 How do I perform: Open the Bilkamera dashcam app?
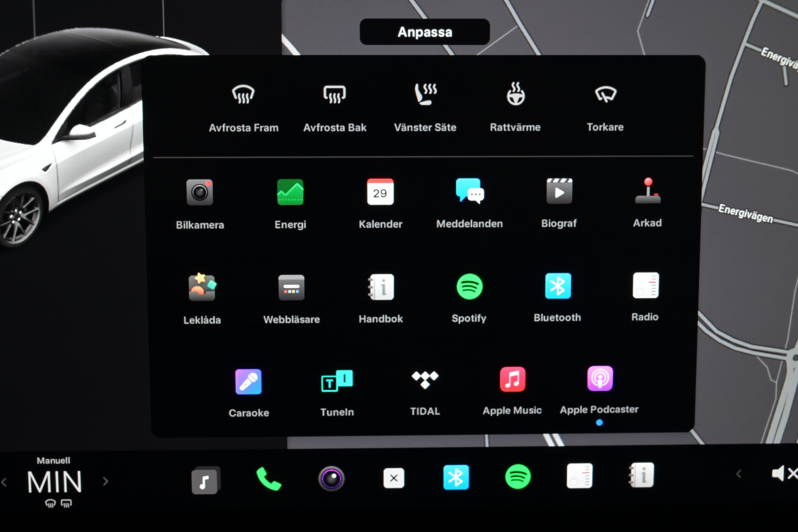(200, 204)
